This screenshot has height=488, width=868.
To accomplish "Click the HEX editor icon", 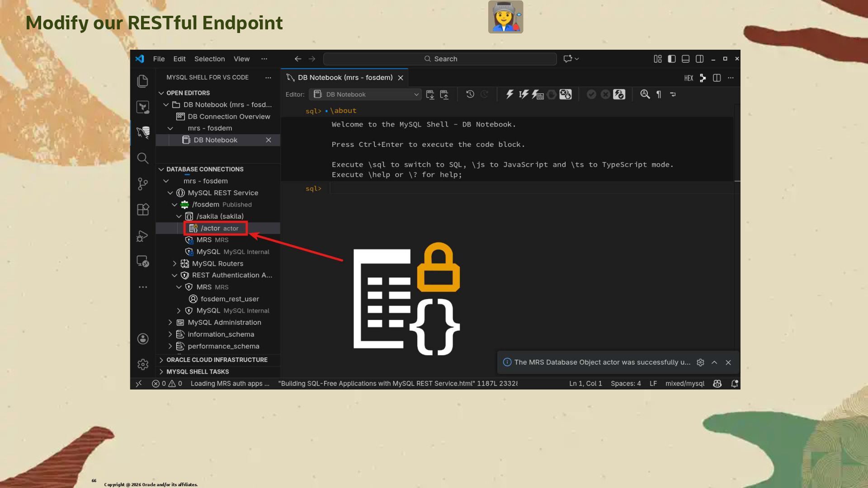I will click(x=688, y=78).
